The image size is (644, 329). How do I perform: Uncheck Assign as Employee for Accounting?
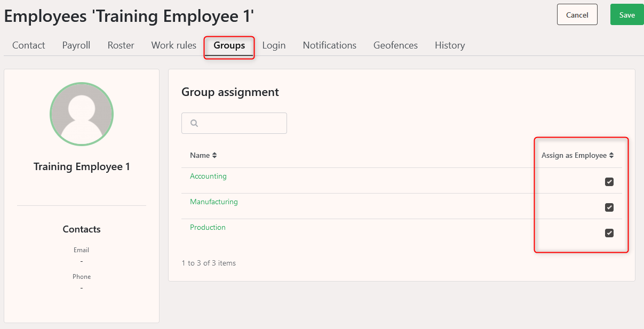[609, 182]
